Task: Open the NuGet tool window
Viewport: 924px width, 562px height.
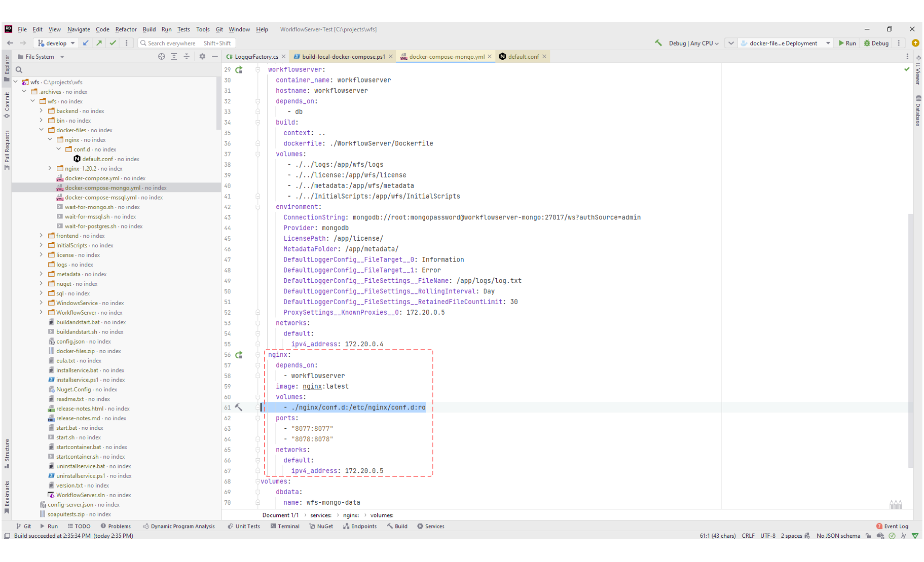Action: pyautogui.click(x=321, y=526)
